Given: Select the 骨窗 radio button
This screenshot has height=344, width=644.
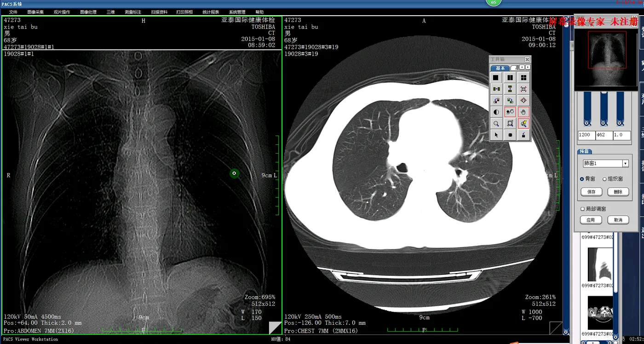Looking at the screenshot, I should [x=582, y=179].
